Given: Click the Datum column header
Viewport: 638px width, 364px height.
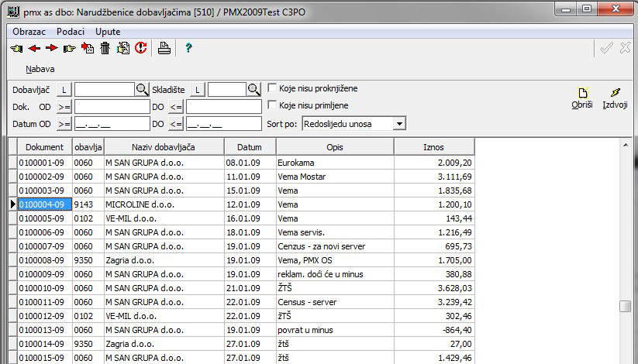Looking at the screenshot, I should tap(250, 147).
